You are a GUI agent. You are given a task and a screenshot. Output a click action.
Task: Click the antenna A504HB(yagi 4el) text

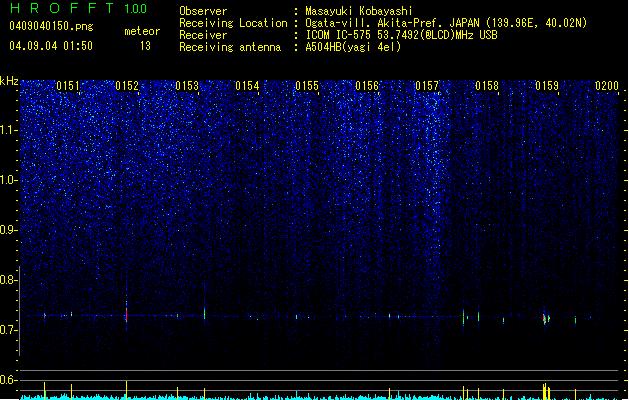tap(353, 47)
